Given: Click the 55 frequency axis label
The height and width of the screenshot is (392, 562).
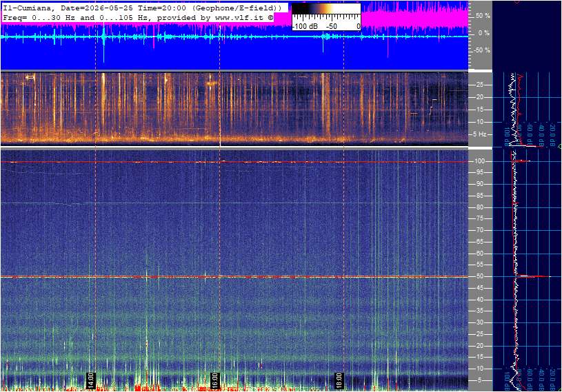Looking at the screenshot, I should tap(479, 265).
